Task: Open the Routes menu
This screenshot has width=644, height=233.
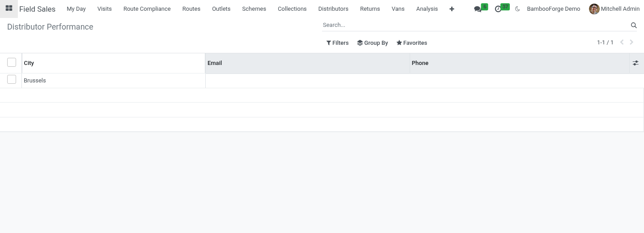Action: coord(191,9)
